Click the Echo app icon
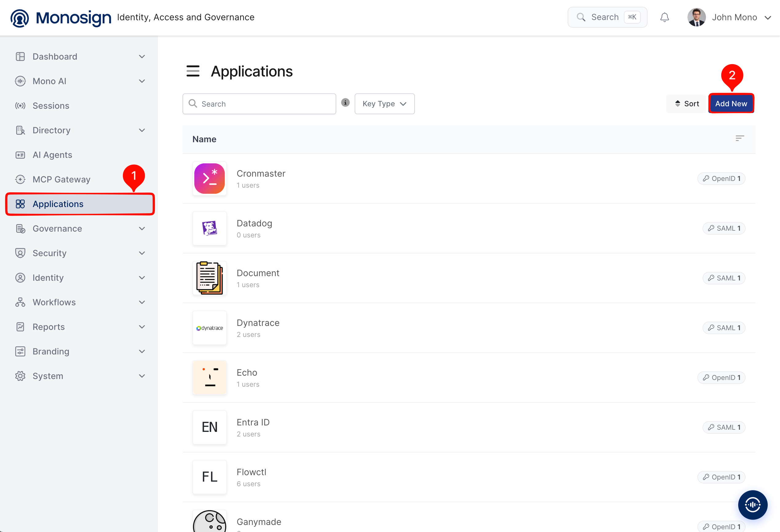This screenshot has width=780, height=532. tap(209, 377)
